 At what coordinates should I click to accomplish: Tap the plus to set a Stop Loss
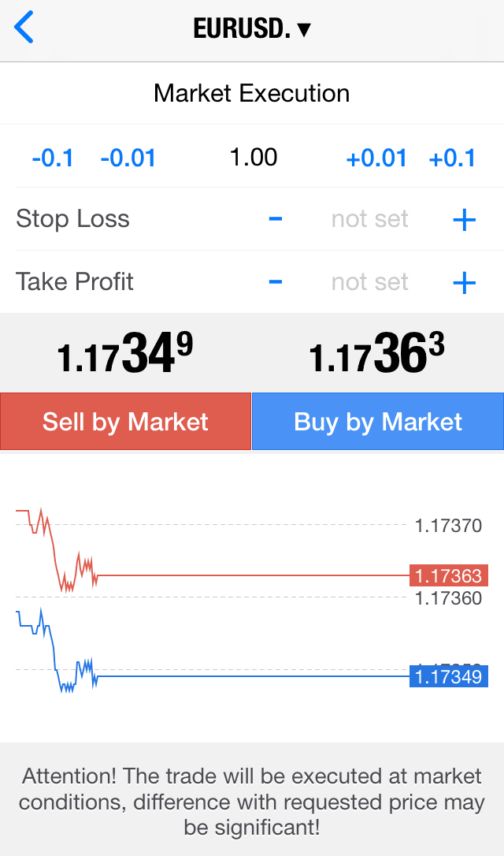[463, 219]
